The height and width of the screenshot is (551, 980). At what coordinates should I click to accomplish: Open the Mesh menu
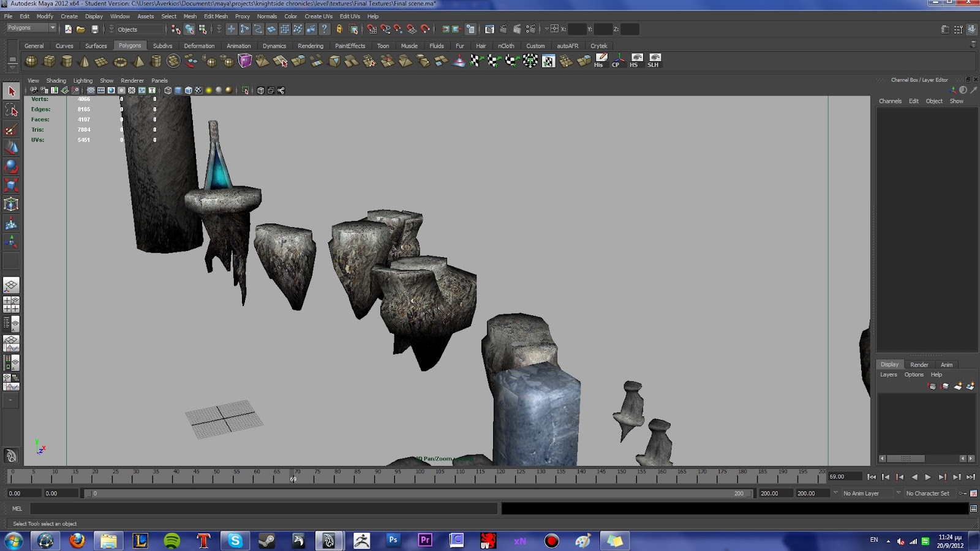(x=190, y=17)
